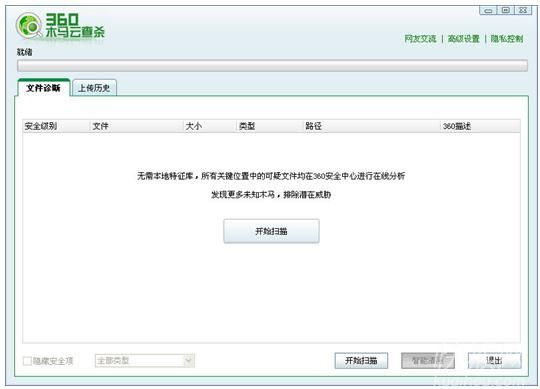Toggle the 隐藏安全项 checkbox

tap(27, 361)
